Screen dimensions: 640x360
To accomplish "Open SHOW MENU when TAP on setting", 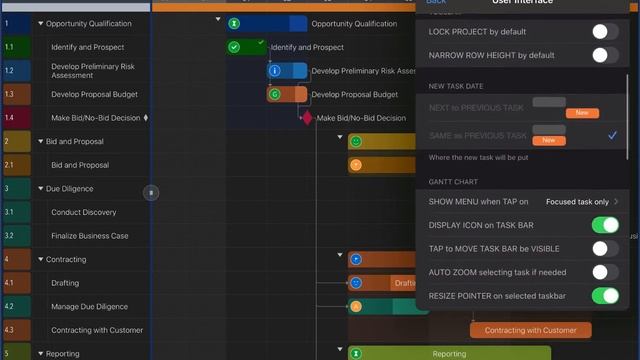I will [x=522, y=202].
